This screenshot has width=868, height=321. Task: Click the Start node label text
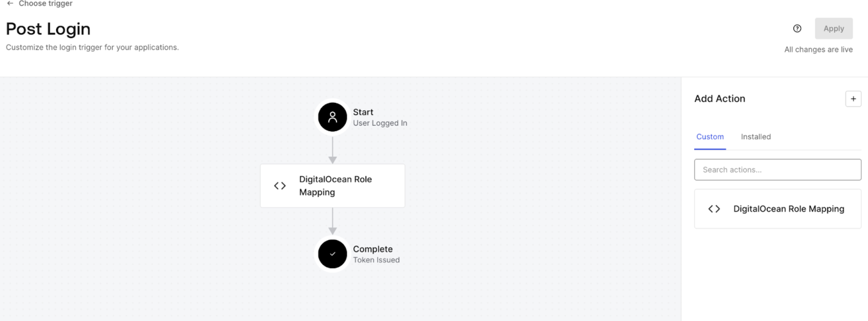(363, 112)
